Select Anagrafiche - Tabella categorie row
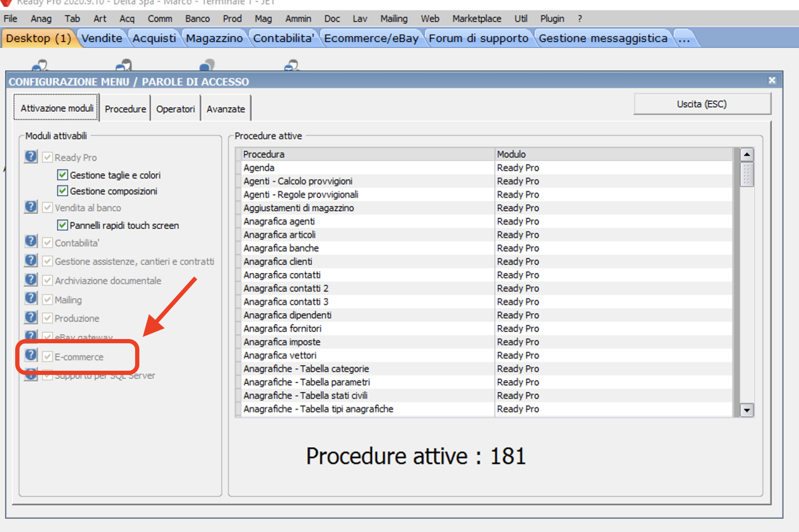This screenshot has height=532, width=799. pos(487,369)
